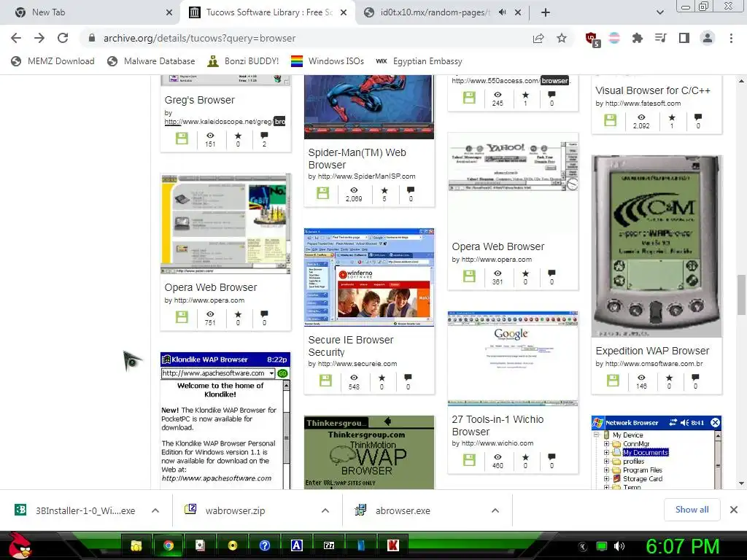
Task: Open Opera Web Browser title with 361 views
Action: point(498,246)
